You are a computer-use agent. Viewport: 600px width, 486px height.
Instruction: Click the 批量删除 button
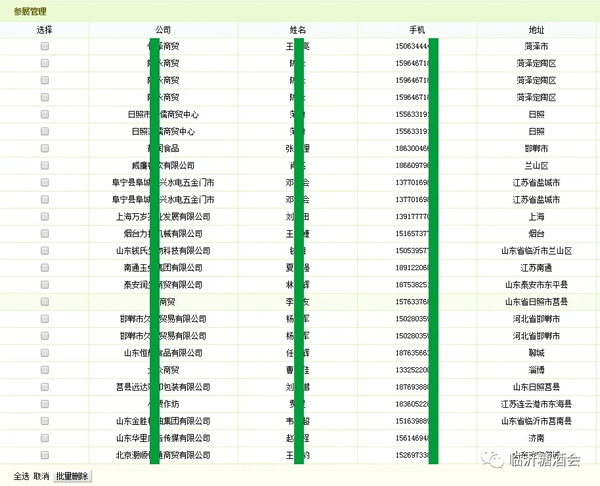(x=72, y=476)
